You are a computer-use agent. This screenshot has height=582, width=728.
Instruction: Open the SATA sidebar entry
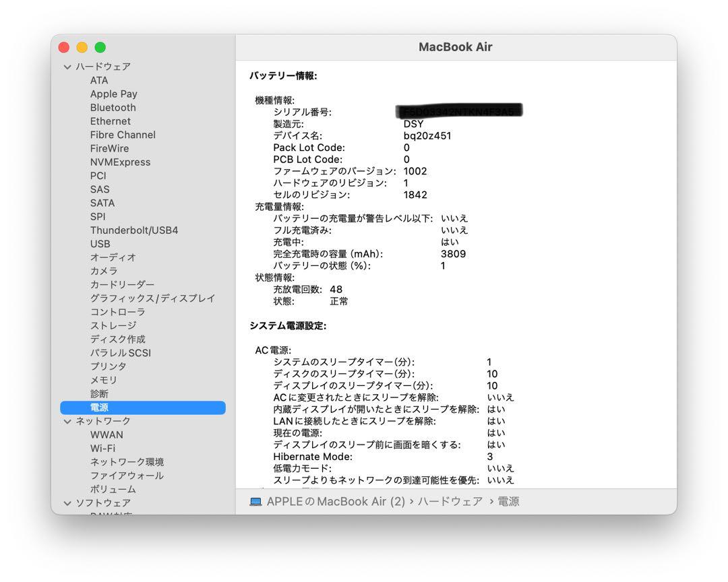point(102,203)
